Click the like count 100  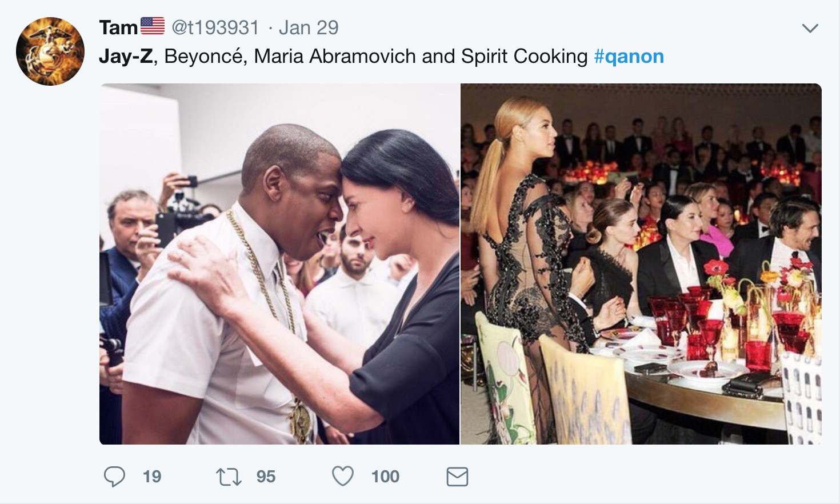pyautogui.click(x=385, y=477)
